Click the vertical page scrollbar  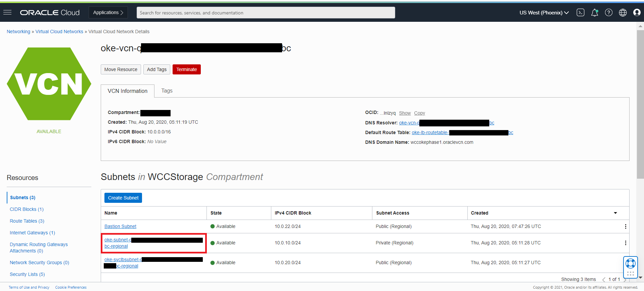point(640,104)
